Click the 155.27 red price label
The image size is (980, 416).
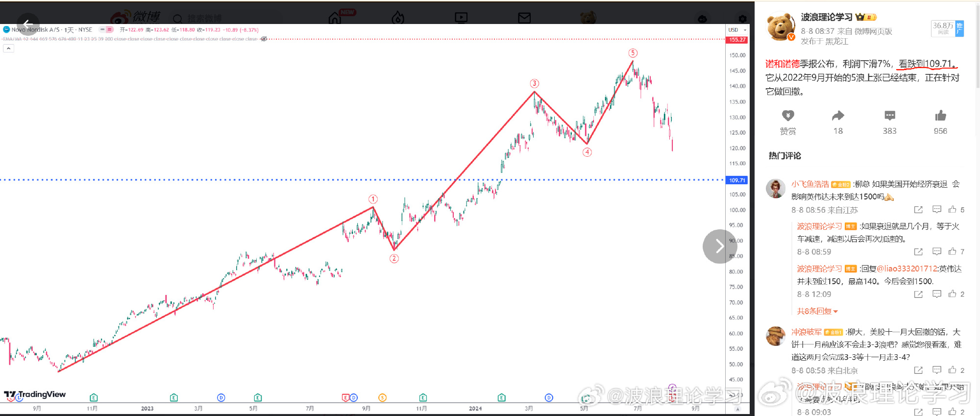(x=736, y=40)
